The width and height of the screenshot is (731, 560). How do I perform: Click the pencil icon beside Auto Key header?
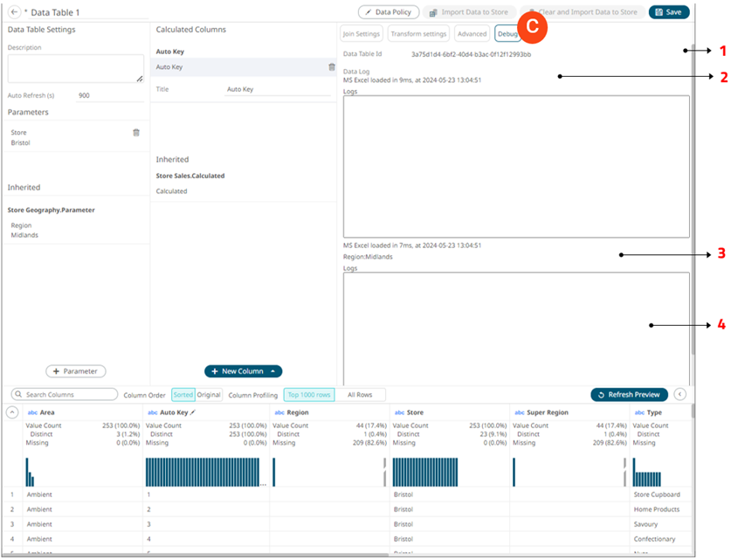click(x=194, y=411)
